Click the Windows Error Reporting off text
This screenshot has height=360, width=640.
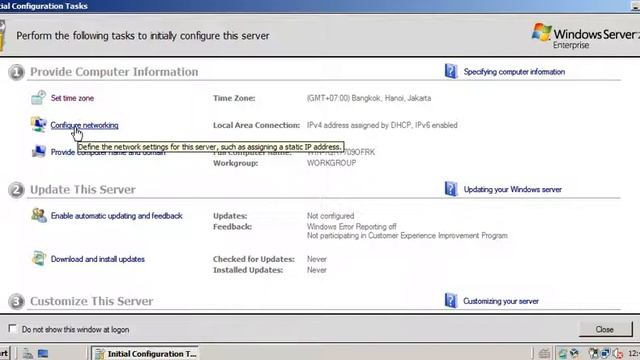coord(352,227)
